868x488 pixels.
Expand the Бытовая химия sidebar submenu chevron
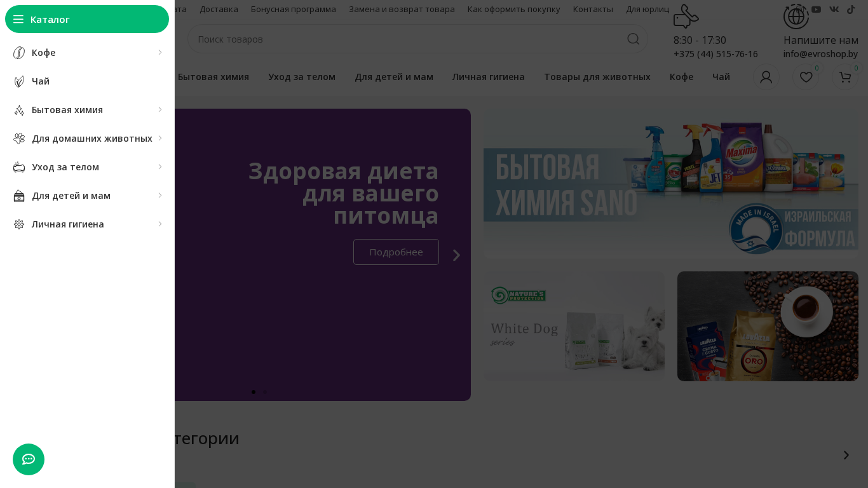160,109
